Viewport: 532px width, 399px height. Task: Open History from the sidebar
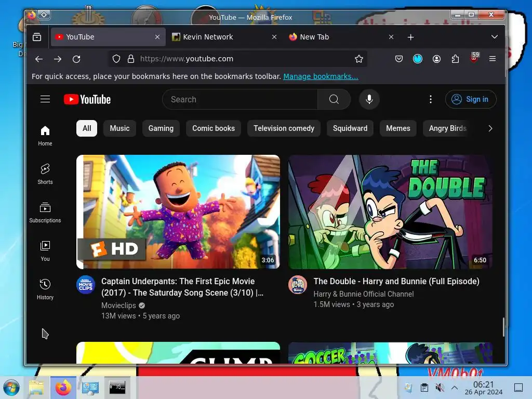click(x=45, y=289)
